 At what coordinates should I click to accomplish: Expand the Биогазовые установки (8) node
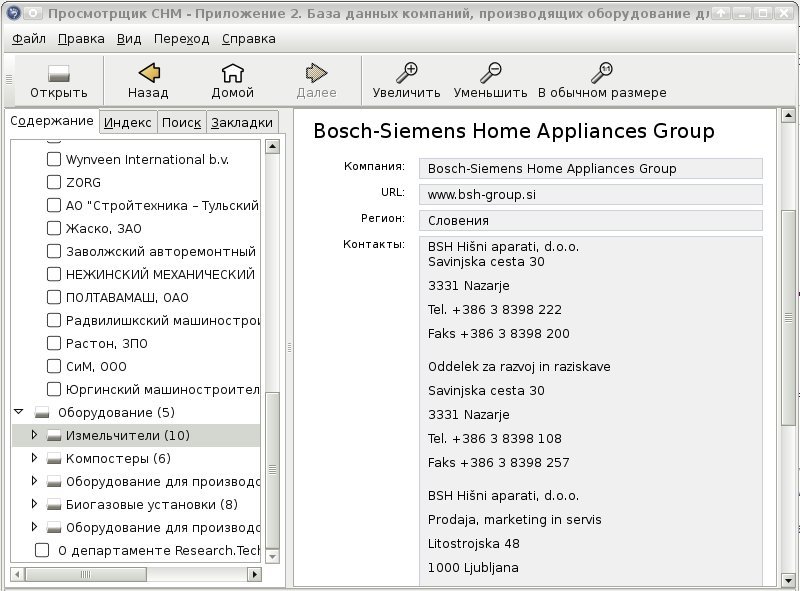[34, 504]
